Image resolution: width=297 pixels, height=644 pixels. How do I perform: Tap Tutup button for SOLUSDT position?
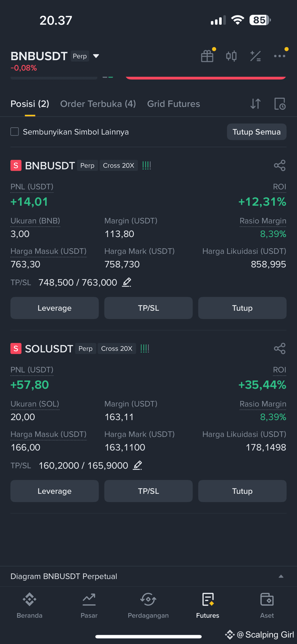(242, 491)
